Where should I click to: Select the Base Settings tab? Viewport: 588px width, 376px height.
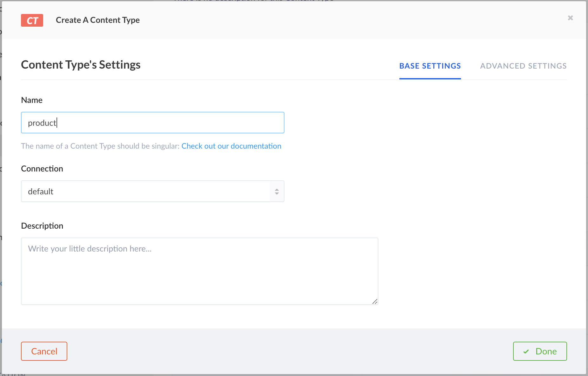pyautogui.click(x=430, y=66)
